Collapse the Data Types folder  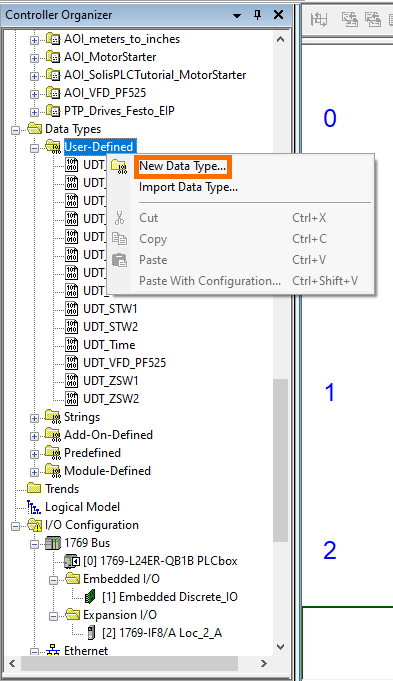[15, 130]
